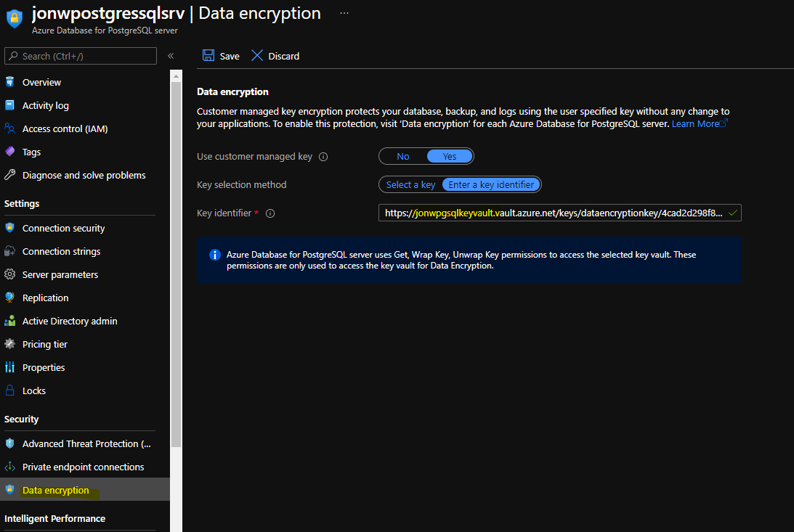Screen dimensions: 794x532
Task: Set customer managed key to Yes
Action: click(x=450, y=156)
